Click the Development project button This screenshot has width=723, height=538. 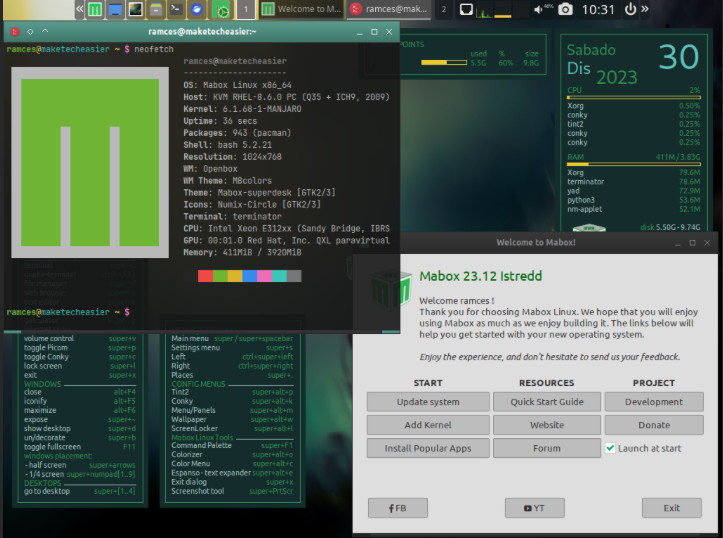pyautogui.click(x=654, y=402)
